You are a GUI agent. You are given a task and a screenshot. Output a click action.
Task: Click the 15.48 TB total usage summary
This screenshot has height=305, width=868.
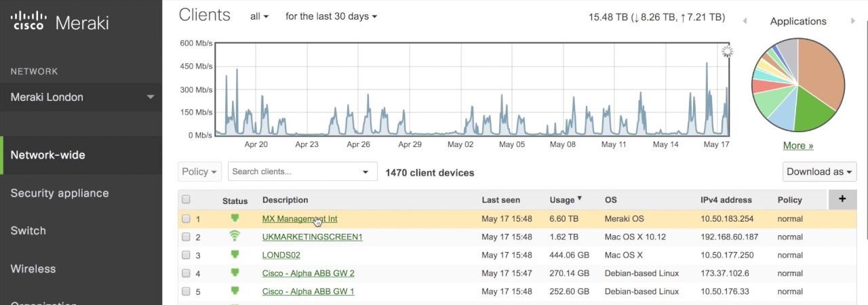[x=656, y=18]
